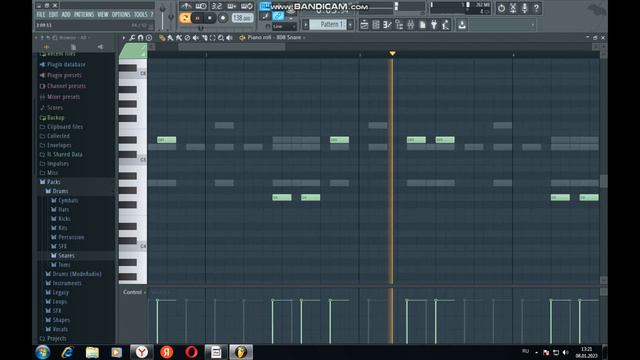This screenshot has height=360, width=640.
Task: Click the target channel icon beside piano roll title
Action: point(242,38)
